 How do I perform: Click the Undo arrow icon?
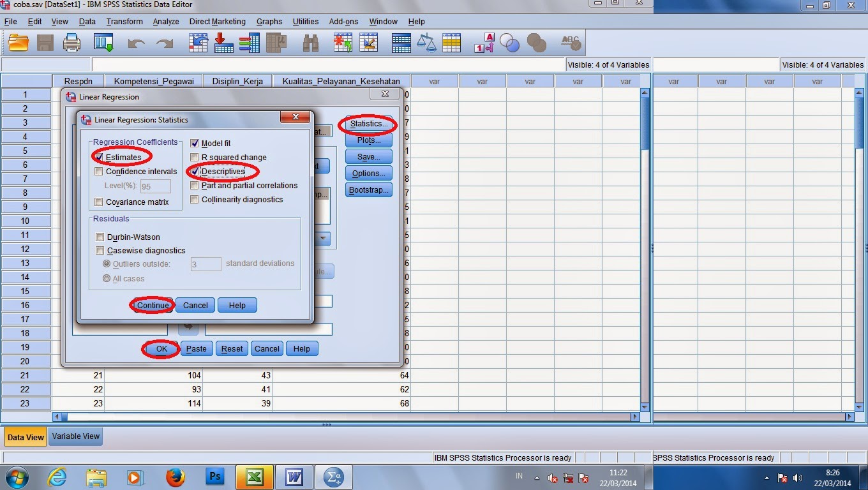137,43
